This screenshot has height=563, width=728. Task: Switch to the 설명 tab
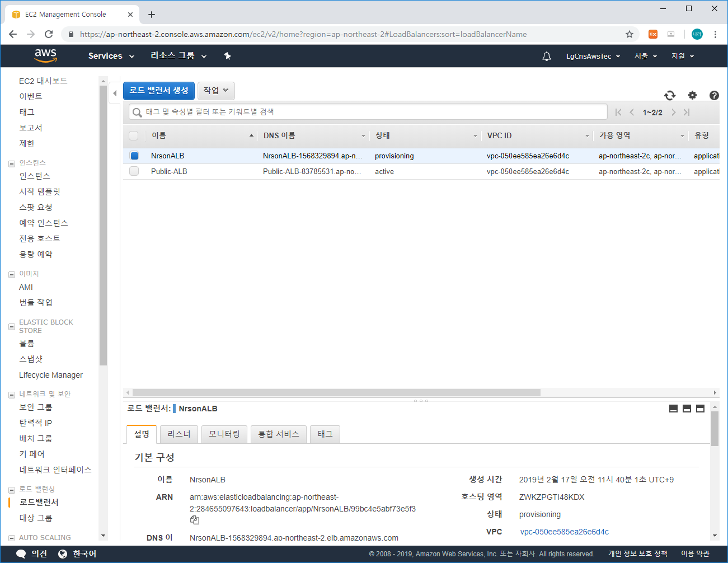click(142, 434)
